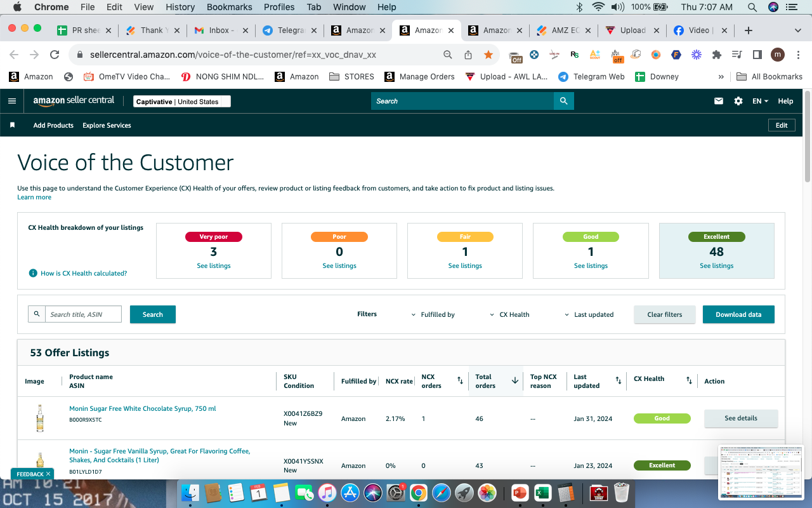
Task: Open the All Bookmarks folder
Action: [x=769, y=76]
